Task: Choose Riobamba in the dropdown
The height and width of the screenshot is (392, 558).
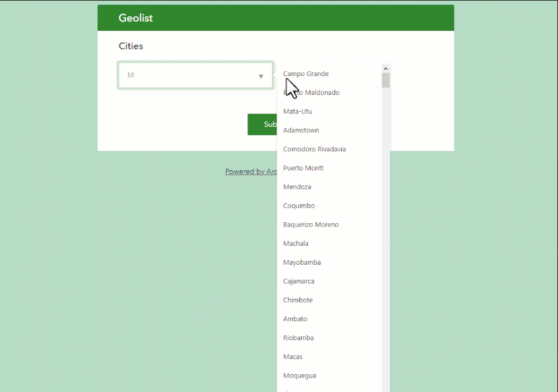Action: click(298, 338)
